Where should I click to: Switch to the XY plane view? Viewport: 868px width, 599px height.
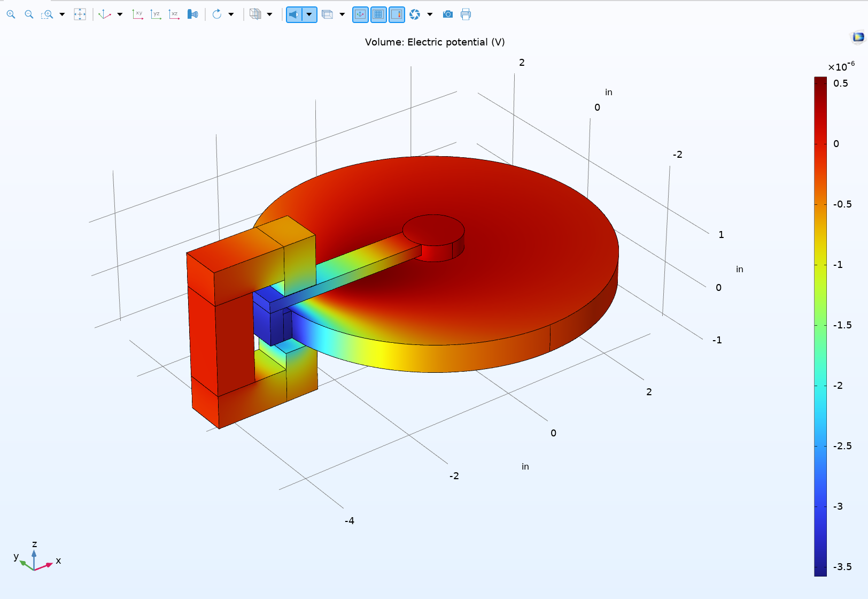(137, 14)
